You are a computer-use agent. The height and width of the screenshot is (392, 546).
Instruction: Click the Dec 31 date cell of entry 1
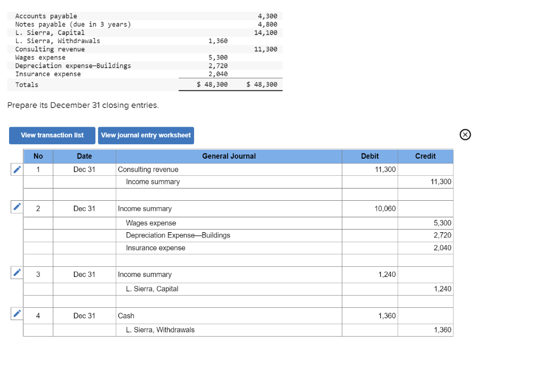[x=84, y=169]
